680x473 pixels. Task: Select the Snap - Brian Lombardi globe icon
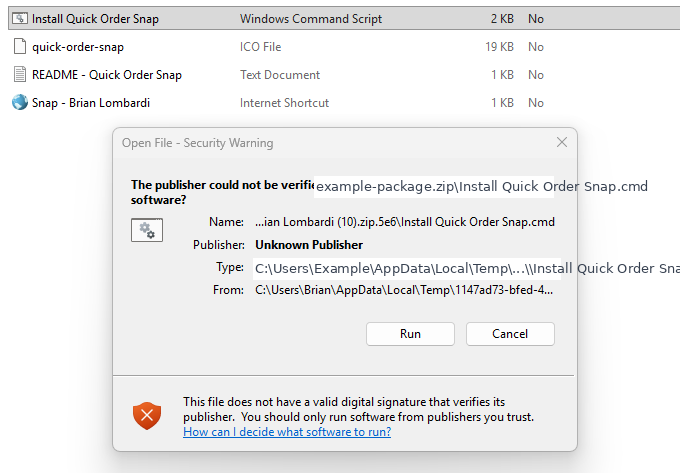coord(20,103)
